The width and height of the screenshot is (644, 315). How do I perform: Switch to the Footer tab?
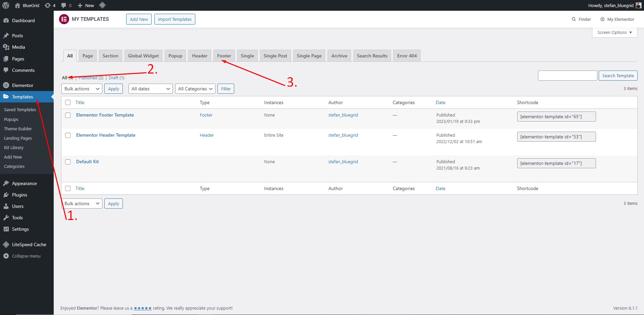click(224, 56)
